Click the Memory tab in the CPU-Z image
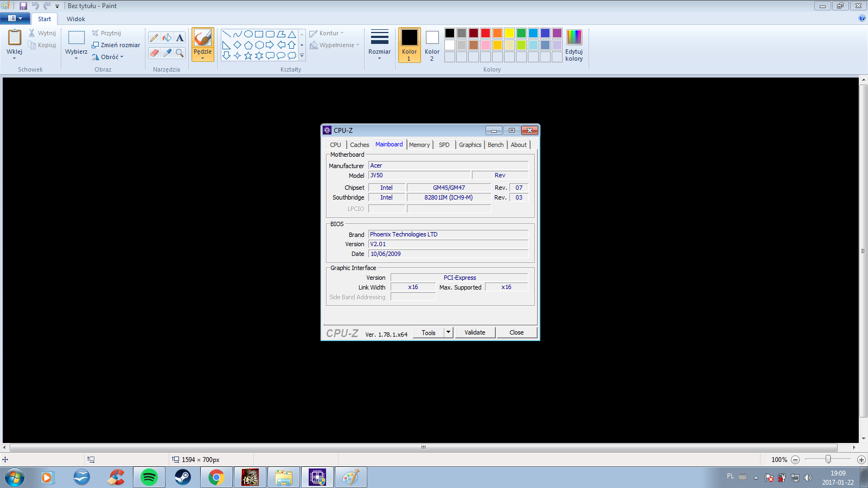868x488 pixels. (419, 145)
